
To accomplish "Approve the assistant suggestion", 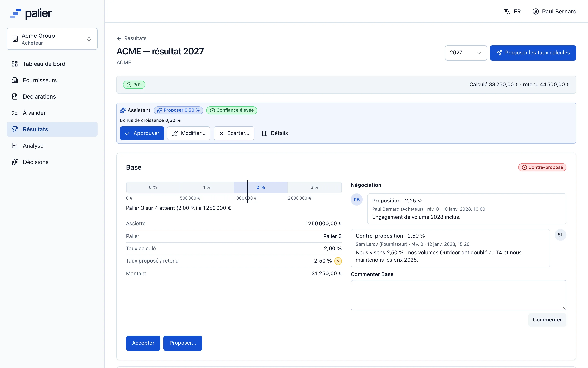I will (x=142, y=133).
